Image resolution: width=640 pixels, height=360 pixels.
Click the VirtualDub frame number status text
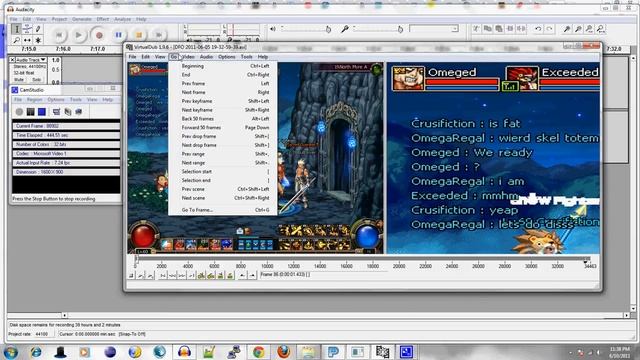pos(285,275)
